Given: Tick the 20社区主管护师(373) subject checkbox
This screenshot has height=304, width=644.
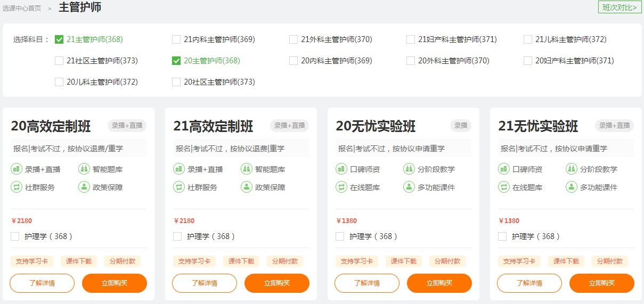Looking at the screenshot, I should [176, 82].
